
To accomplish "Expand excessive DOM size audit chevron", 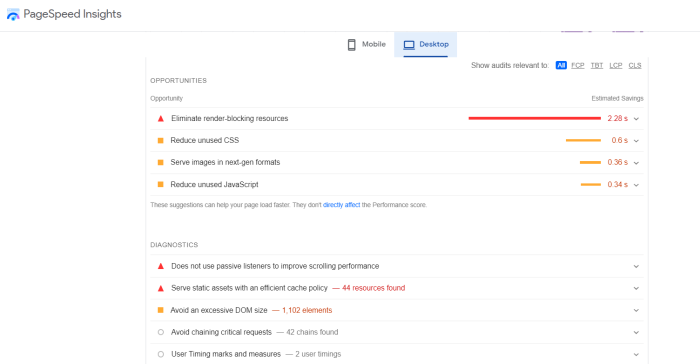I will [636, 310].
